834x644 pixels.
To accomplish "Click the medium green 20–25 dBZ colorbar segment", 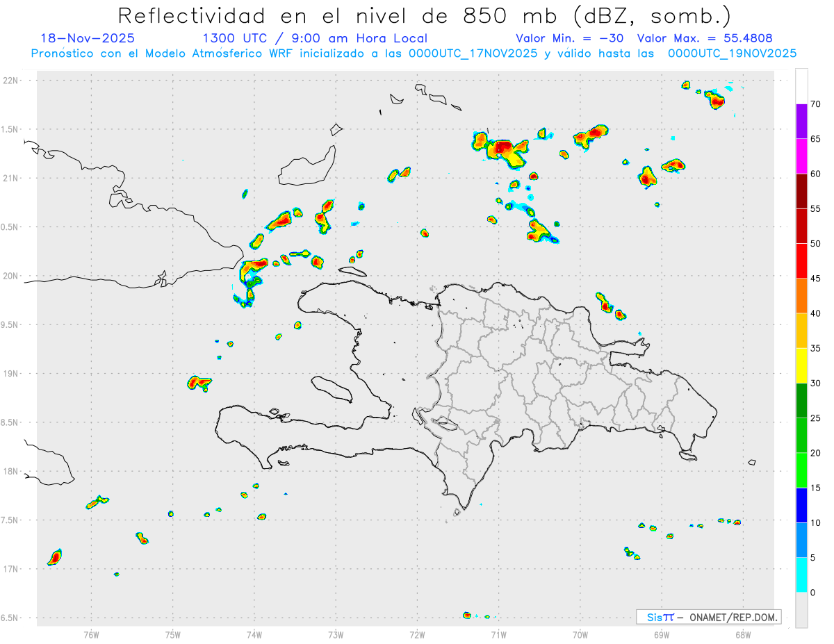I will (x=801, y=436).
